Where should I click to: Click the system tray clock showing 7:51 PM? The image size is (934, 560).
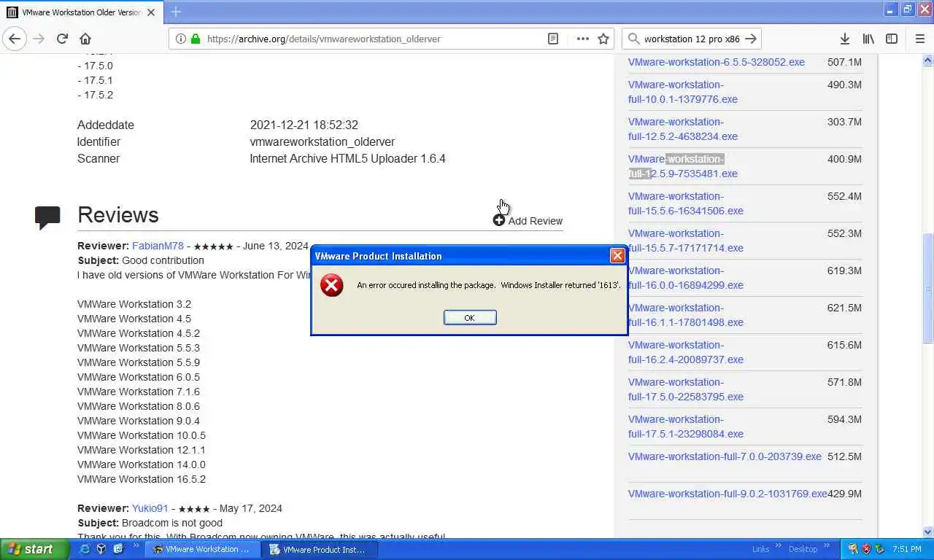point(907,549)
